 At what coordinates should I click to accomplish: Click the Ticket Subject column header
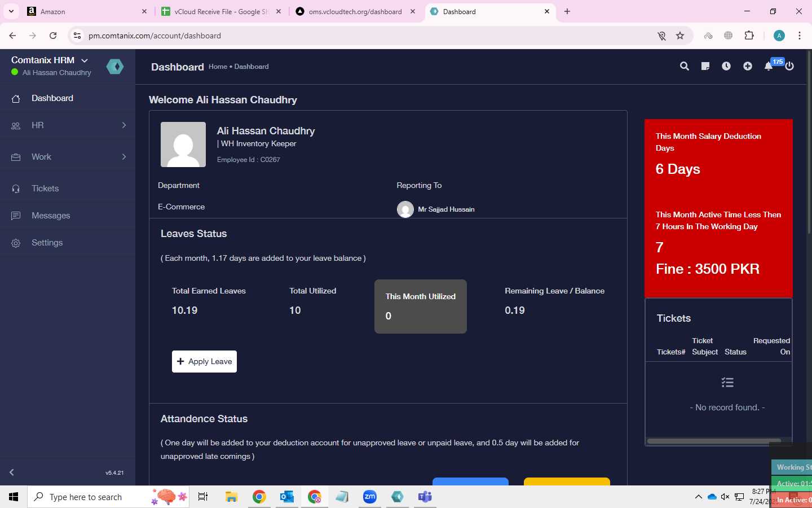pos(705,346)
